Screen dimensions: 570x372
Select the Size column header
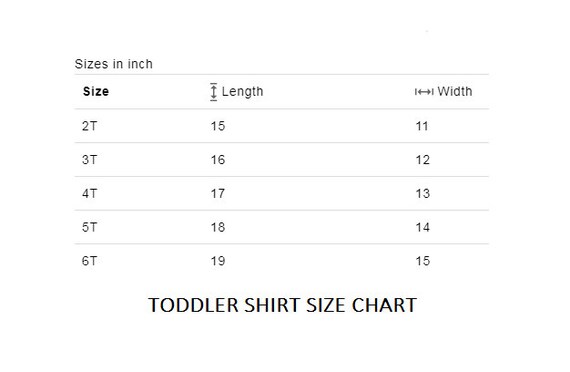96,91
